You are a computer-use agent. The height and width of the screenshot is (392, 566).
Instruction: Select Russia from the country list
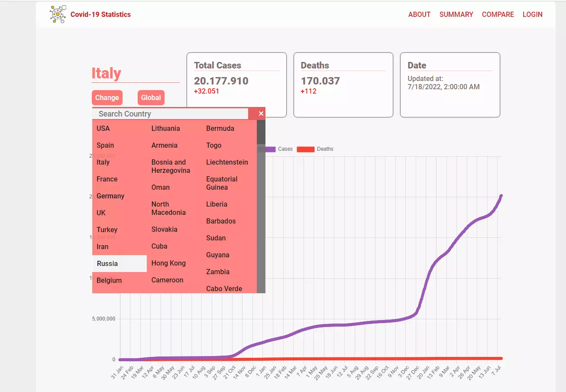(x=107, y=263)
